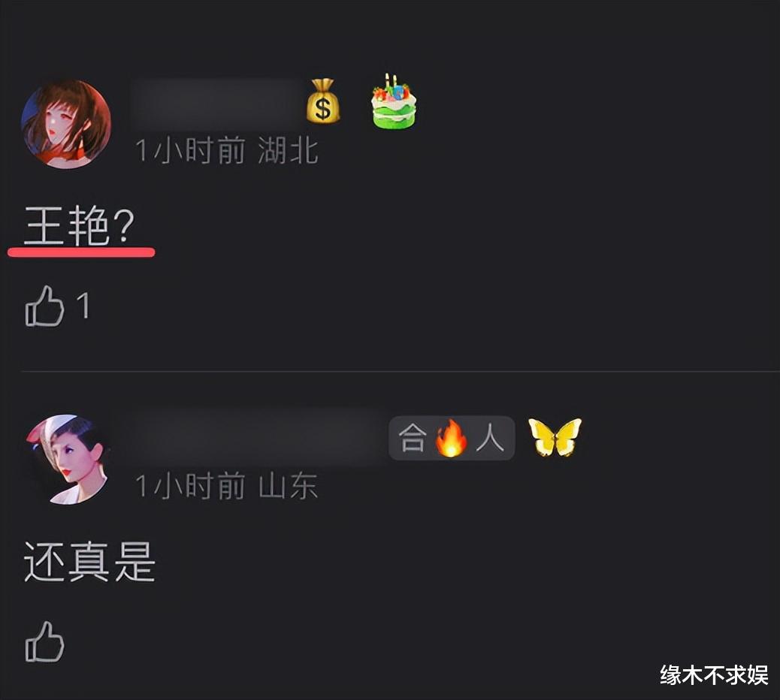Tap the blurred username of first commenter
Screen dimensions: 780x700
(217, 104)
